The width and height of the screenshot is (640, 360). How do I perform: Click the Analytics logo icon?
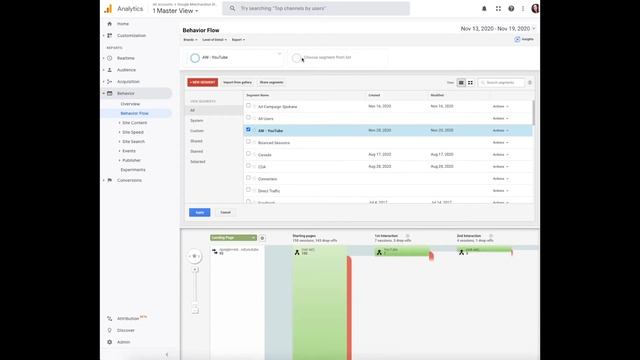click(108, 9)
